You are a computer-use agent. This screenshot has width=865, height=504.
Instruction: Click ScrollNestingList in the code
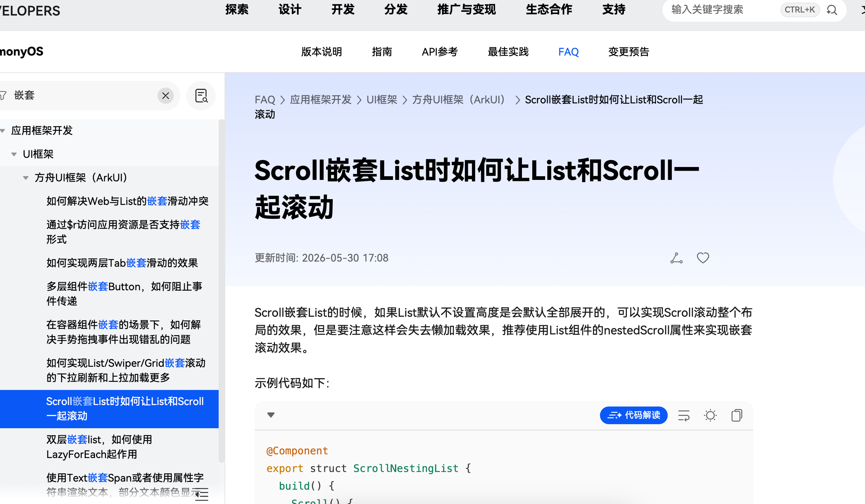406,468
